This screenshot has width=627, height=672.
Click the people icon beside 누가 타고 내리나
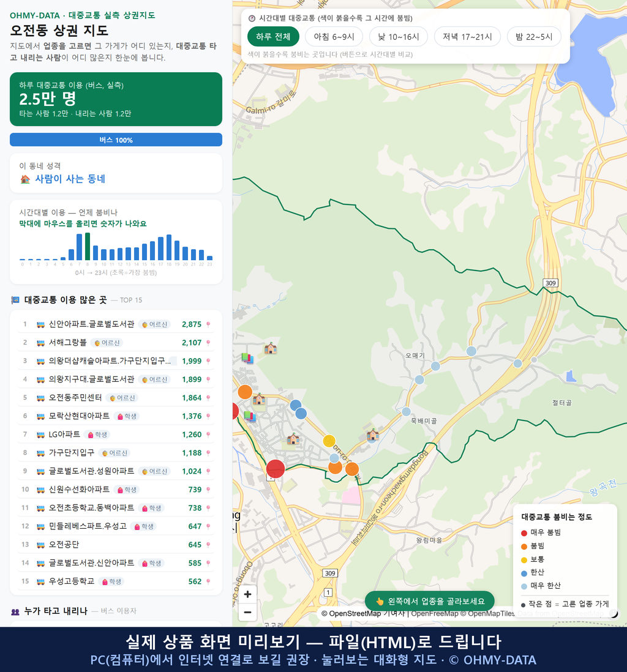click(15, 611)
